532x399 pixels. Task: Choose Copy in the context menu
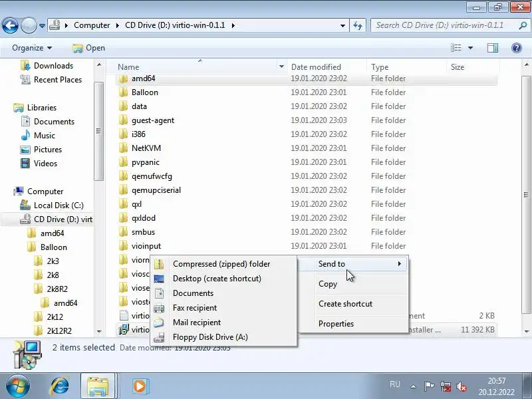point(353,284)
